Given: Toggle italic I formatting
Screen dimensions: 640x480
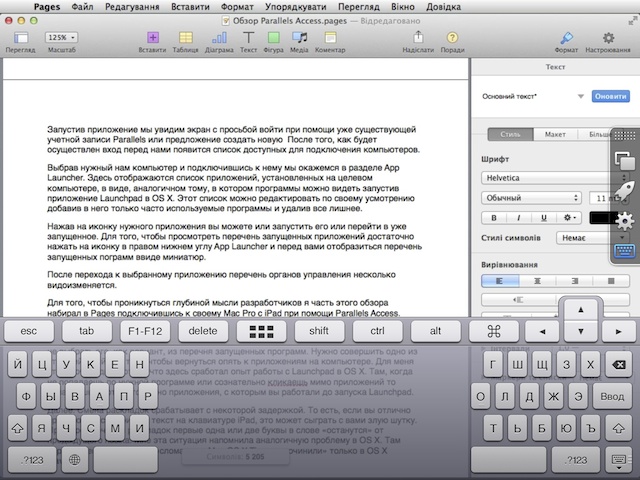Looking at the screenshot, I should coord(519,218).
